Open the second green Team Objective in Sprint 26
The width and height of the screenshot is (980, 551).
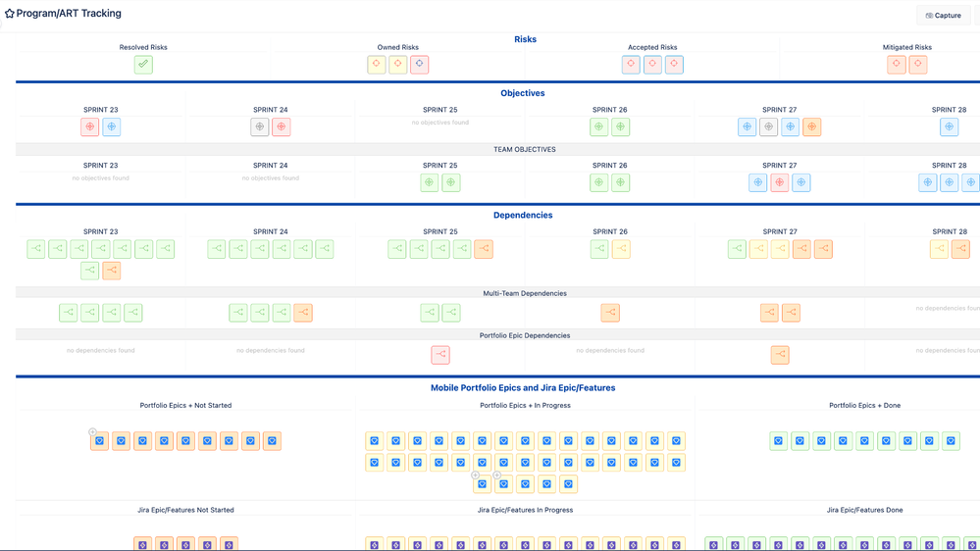[x=621, y=182]
